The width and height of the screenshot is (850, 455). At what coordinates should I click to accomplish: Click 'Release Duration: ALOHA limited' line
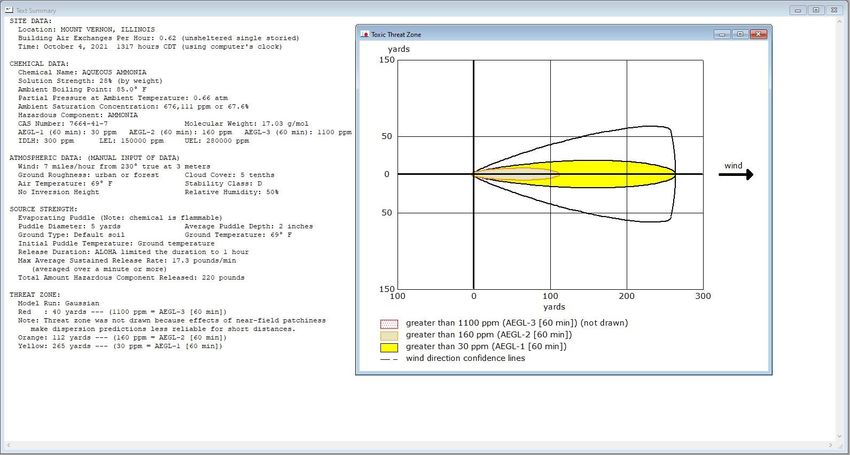[x=133, y=252]
